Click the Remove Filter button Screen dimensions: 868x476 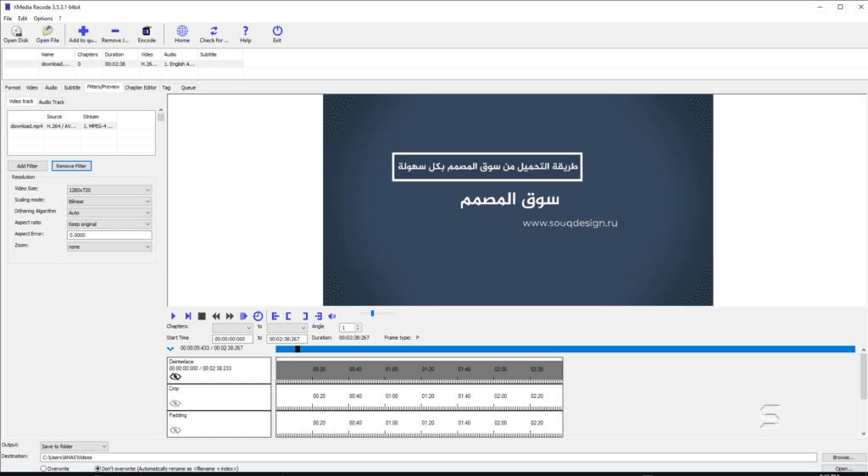coord(71,166)
